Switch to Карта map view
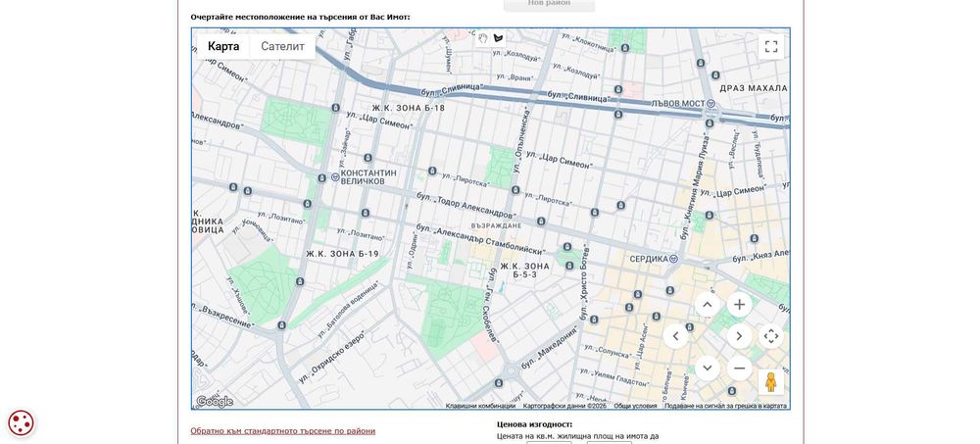Screen dimensions: 980x444 coord(223,46)
